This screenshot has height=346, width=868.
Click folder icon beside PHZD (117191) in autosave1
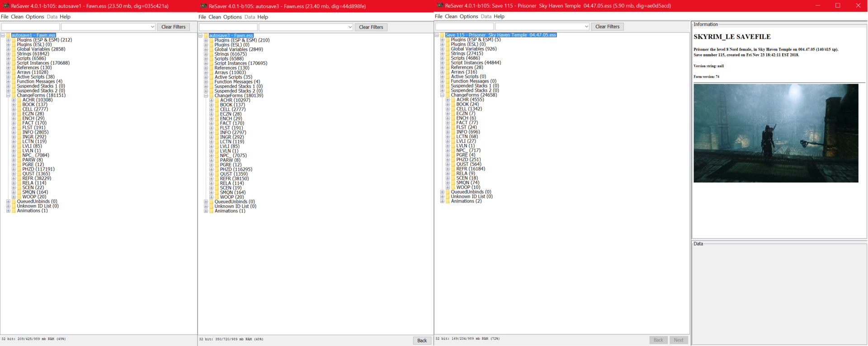(x=19, y=169)
